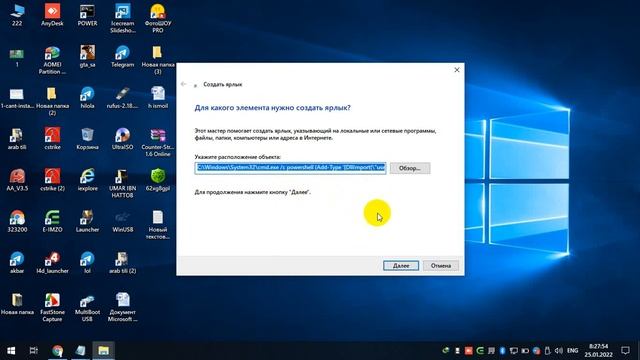Select the 222 desktop icon
The image size is (640, 360).
17,16
